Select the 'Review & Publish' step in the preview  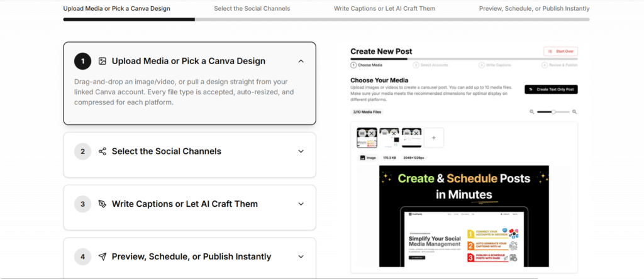point(560,65)
